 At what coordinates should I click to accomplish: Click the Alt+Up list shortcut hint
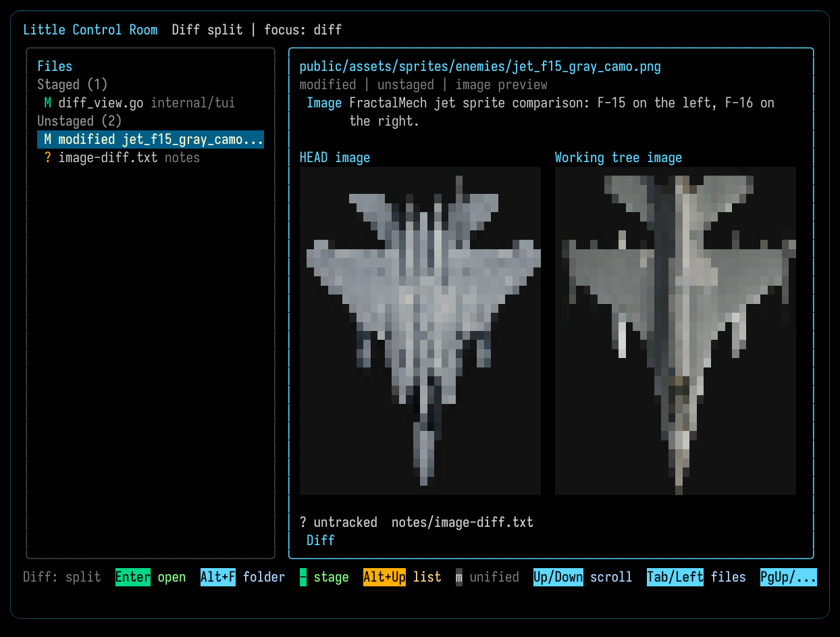[x=402, y=577]
